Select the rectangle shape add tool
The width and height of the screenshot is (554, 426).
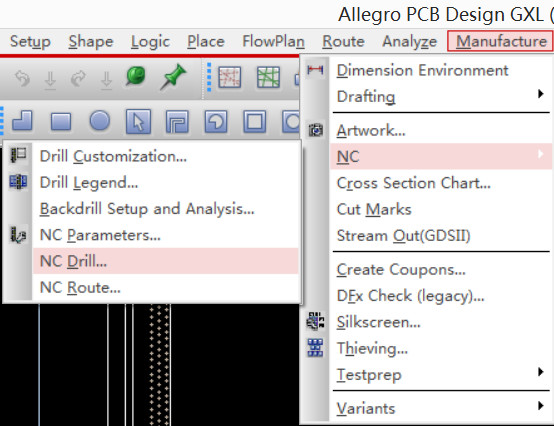[61, 122]
